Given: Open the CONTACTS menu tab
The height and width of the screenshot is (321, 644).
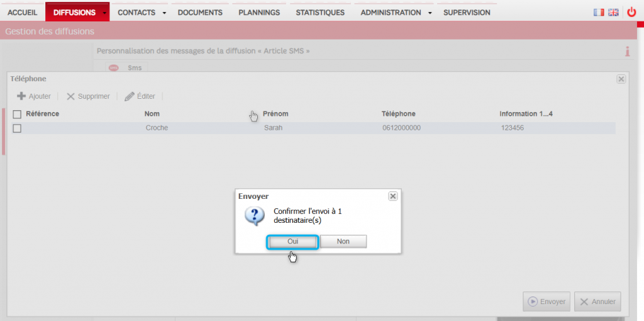Looking at the screenshot, I should 136,13.
